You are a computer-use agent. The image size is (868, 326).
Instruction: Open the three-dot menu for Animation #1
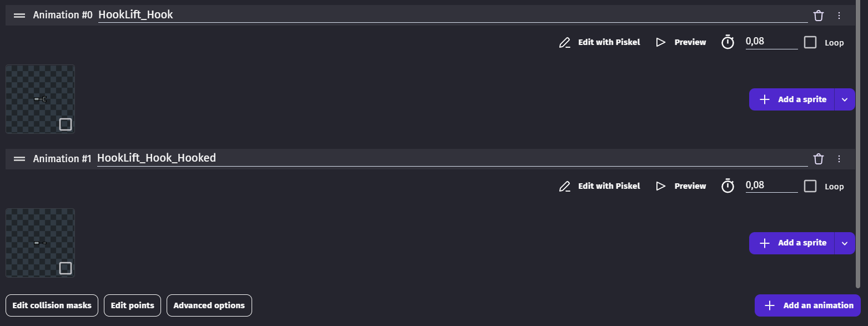pyautogui.click(x=839, y=159)
